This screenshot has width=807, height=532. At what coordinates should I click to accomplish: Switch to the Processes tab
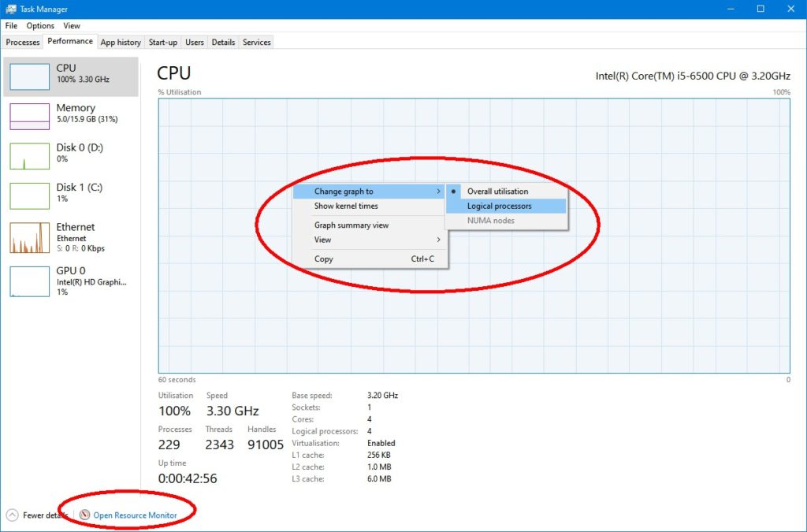(23, 43)
